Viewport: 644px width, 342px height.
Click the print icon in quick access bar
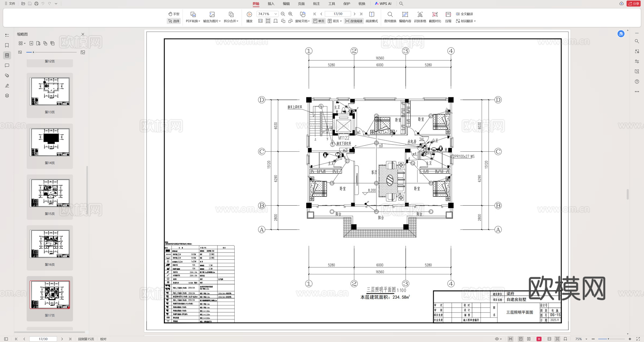click(x=36, y=4)
